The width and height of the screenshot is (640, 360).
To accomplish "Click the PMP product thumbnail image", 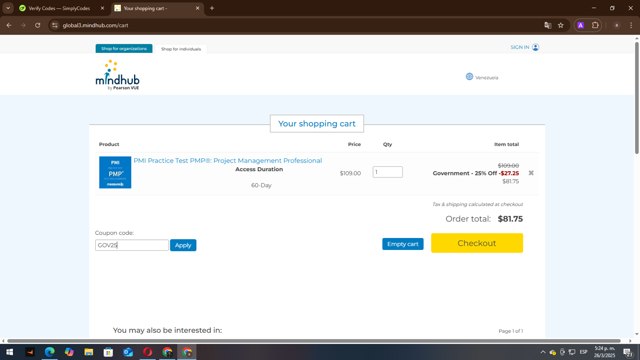I will [x=115, y=172].
